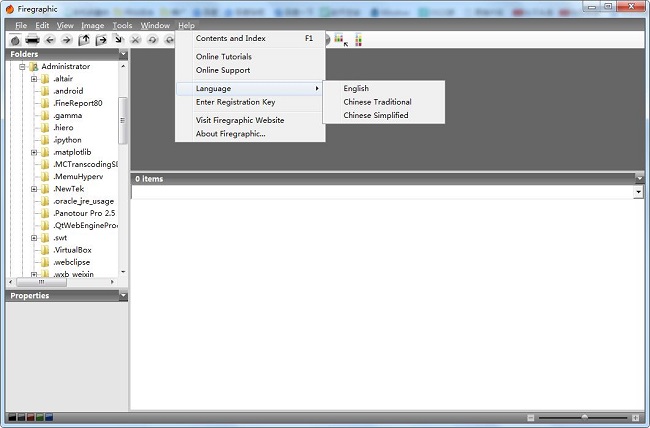Image resolution: width=650 pixels, height=428 pixels.
Task: Go back with the left arrow icon
Action: pos(50,40)
